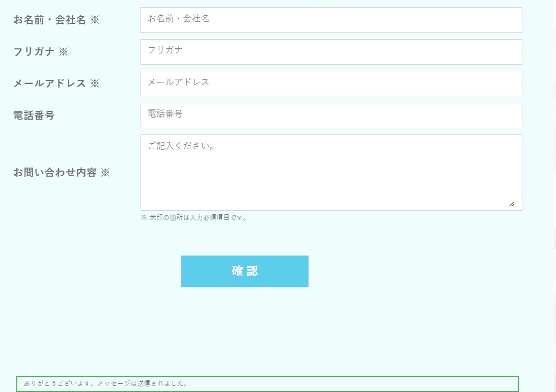This screenshot has height=392, width=556.
Task: Click the お問い合わせ内容 label text
Action: [x=54, y=173]
